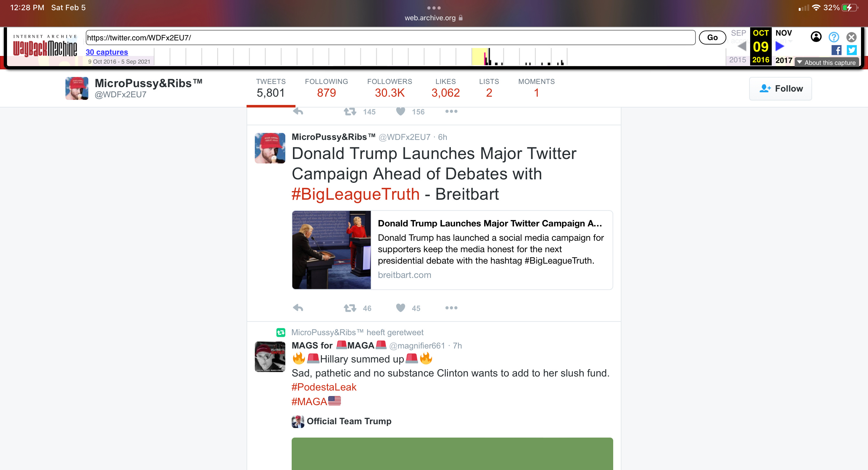Open more options on the 156-likes tweet
868x470 pixels.
click(x=451, y=111)
